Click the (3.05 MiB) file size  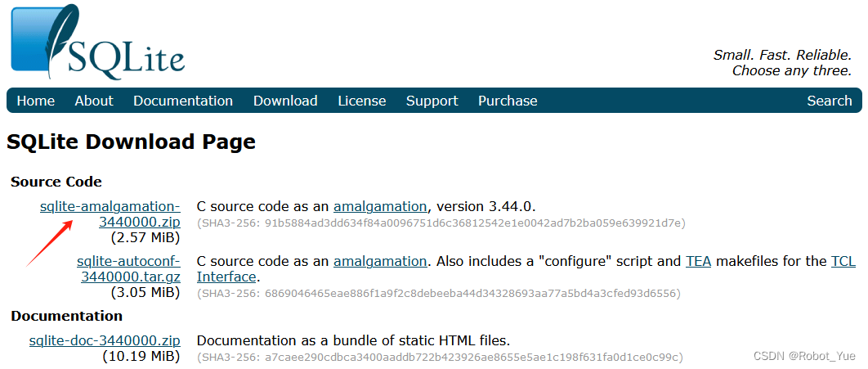(145, 292)
